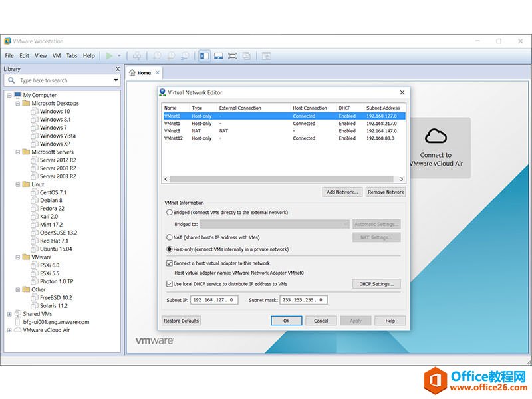Select the NAT radio button
The width and height of the screenshot is (532, 399).
pos(169,237)
